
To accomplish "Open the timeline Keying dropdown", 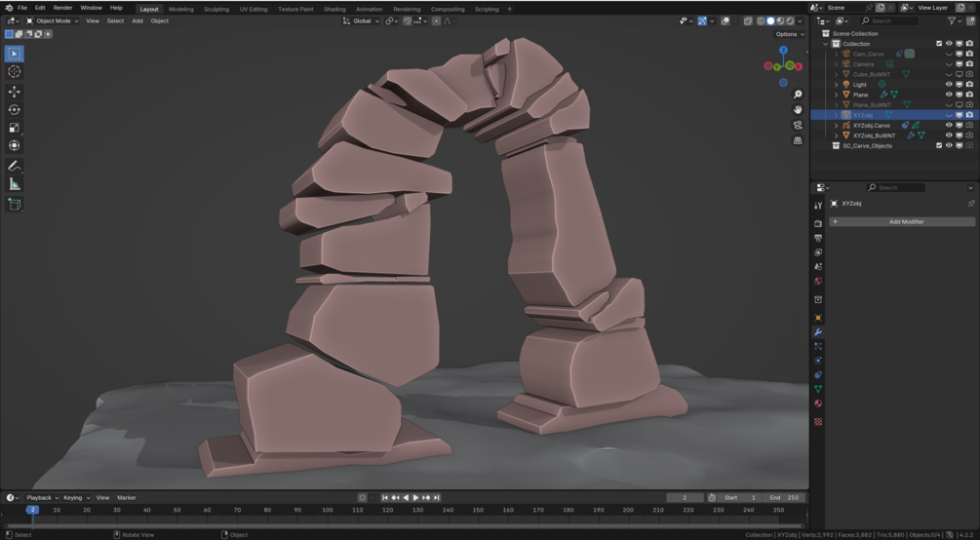I will pos(76,497).
